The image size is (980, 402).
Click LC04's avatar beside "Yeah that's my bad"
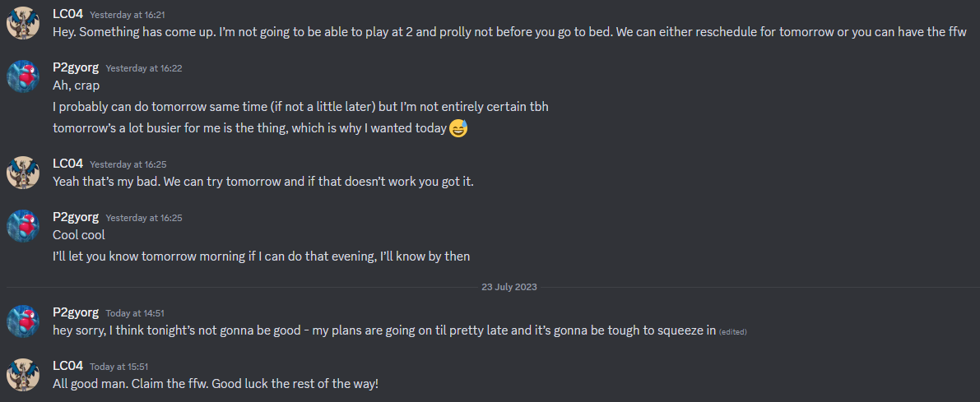(23, 173)
